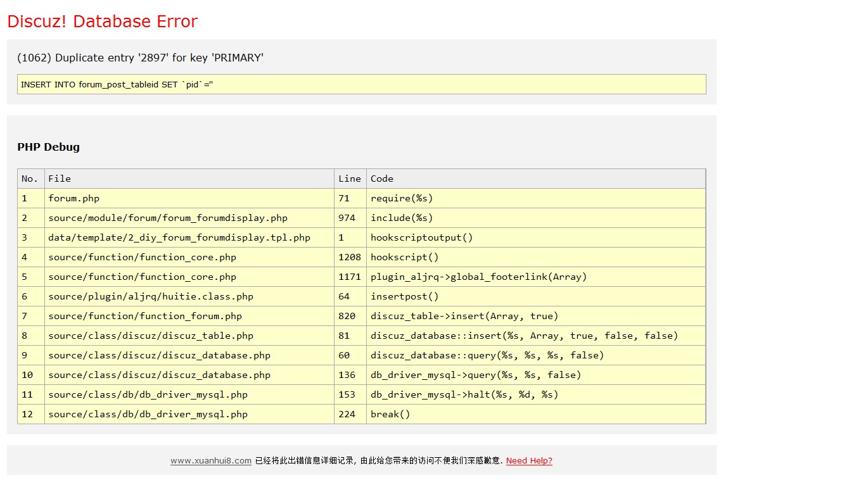
Task: Click line number 1171
Action: click(x=350, y=277)
